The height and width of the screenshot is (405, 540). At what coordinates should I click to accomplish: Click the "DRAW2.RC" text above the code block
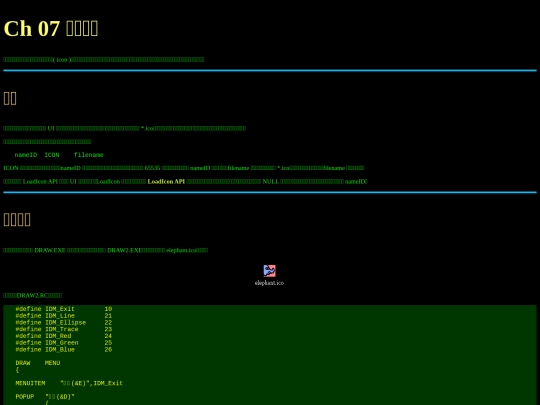32,295
